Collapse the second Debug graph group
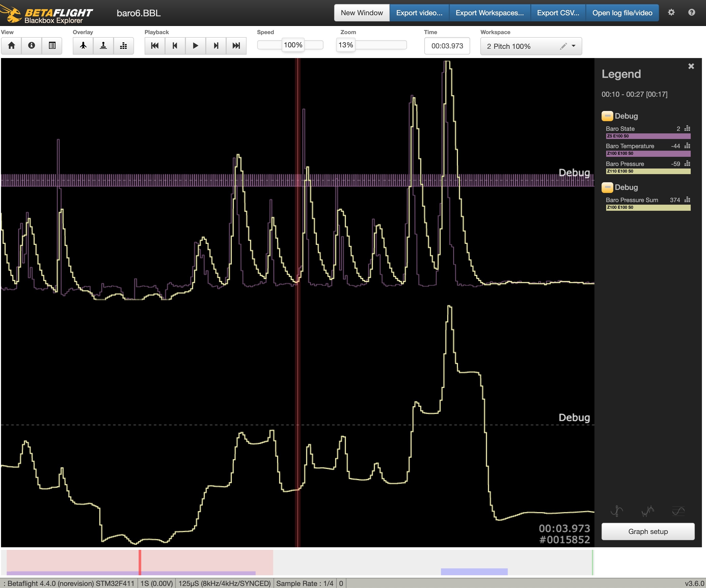The image size is (706, 588). coord(607,188)
